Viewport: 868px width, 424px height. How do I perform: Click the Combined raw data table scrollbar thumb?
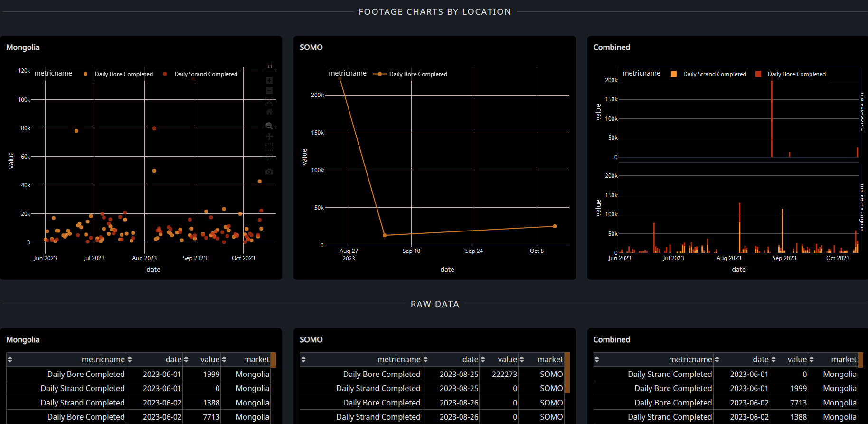[x=860, y=360]
